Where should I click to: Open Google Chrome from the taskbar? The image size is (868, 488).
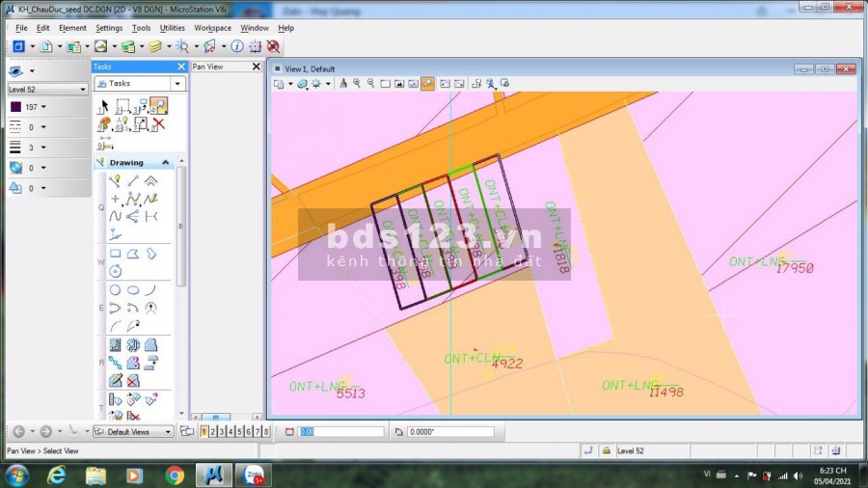[175, 475]
